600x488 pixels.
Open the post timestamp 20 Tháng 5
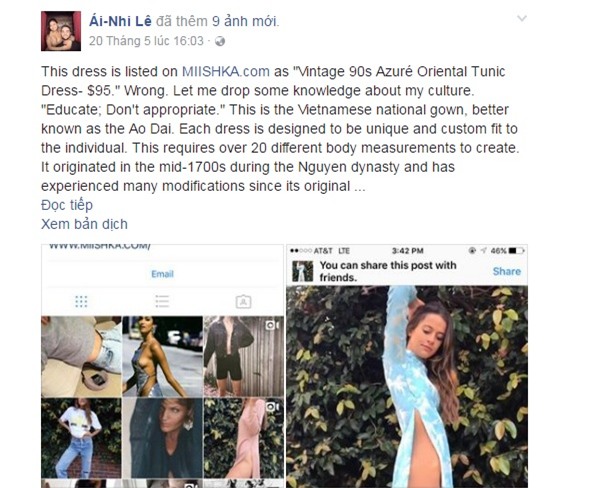click(x=146, y=41)
